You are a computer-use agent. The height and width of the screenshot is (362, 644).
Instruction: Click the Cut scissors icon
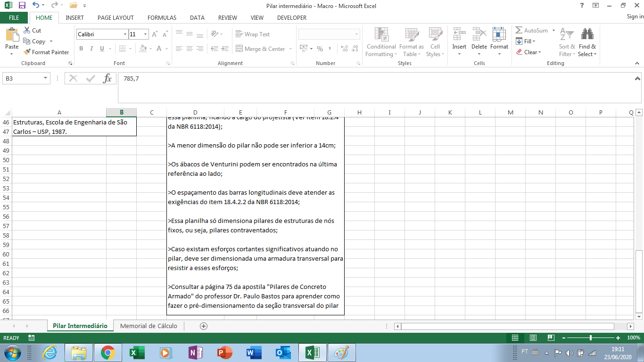coord(27,31)
